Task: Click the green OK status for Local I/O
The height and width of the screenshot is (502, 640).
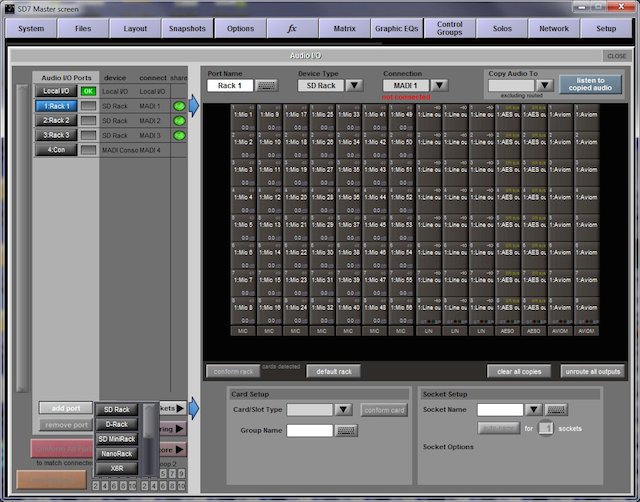Action: coord(88,91)
